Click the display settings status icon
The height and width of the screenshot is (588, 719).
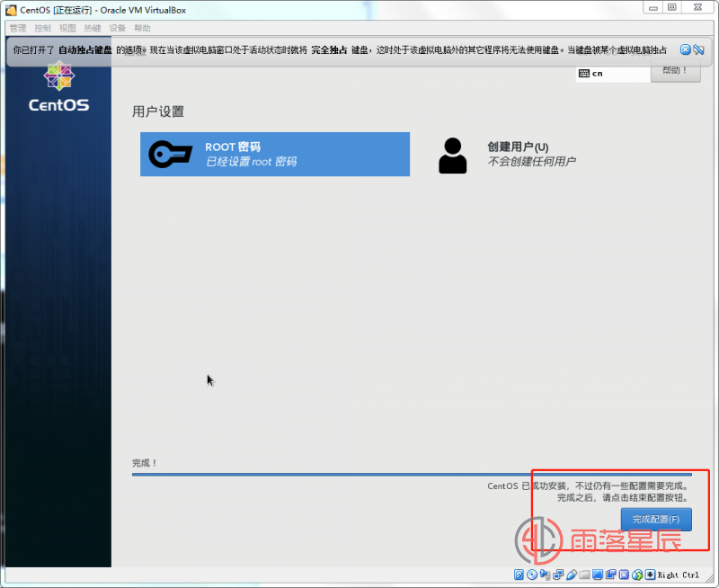tap(598, 575)
